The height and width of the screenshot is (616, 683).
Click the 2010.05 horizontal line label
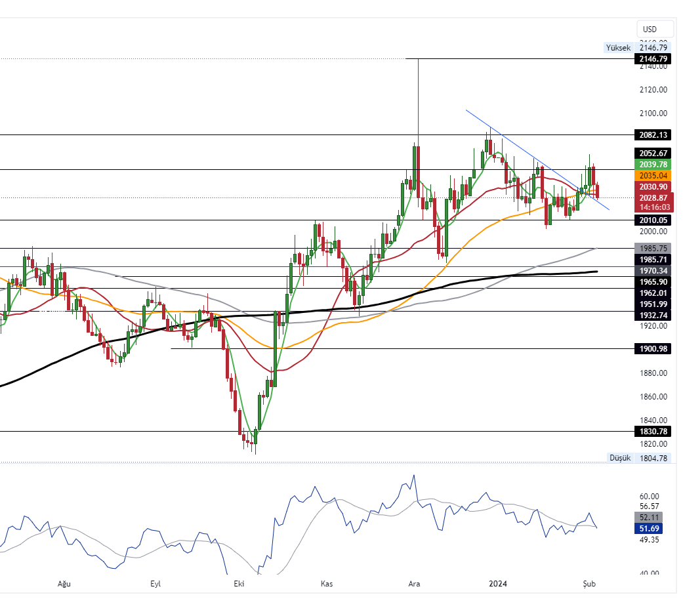(652, 220)
